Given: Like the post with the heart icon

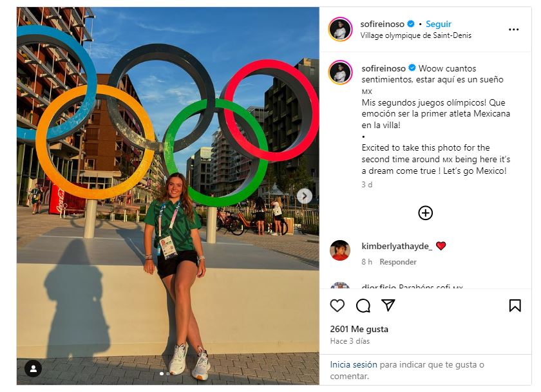Looking at the screenshot, I should (x=337, y=305).
